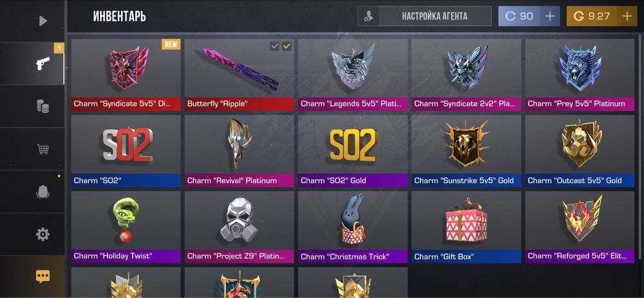Open the shopping cart store icon
Viewport: 644px width, 298px height.
(43, 149)
